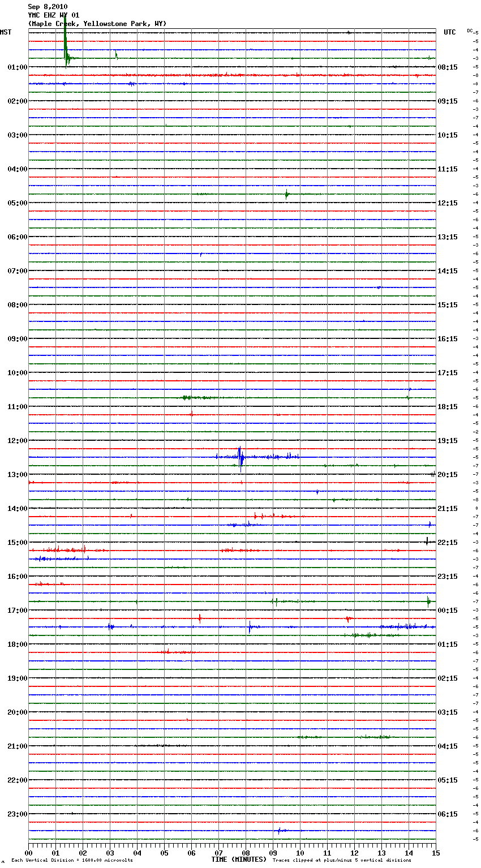Click the UTC time label '02:15'
Viewport: 481px width, 868px height.
[448, 678]
